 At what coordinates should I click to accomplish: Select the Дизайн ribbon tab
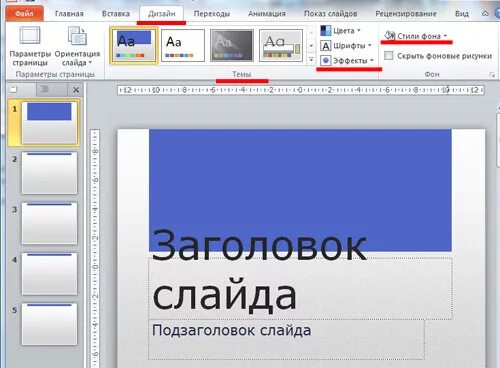[x=162, y=14]
